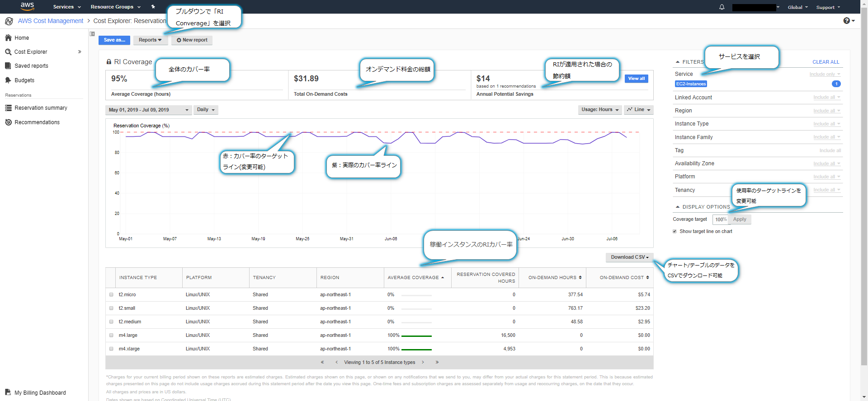
Task: Open Reservation summary in the sidebar
Action: coord(41,108)
